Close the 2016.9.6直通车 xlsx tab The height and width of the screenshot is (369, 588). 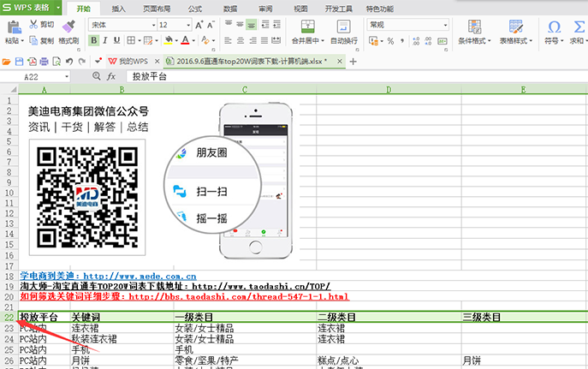point(340,61)
